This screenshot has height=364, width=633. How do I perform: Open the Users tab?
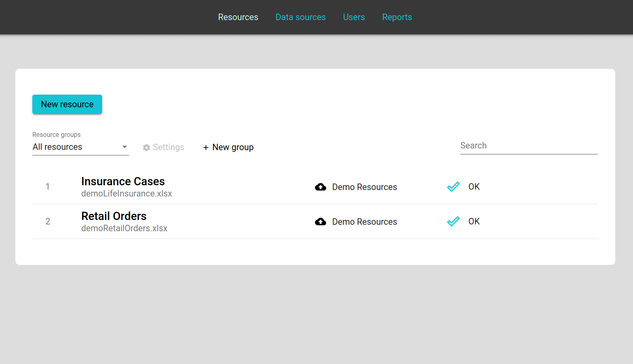pyautogui.click(x=354, y=17)
